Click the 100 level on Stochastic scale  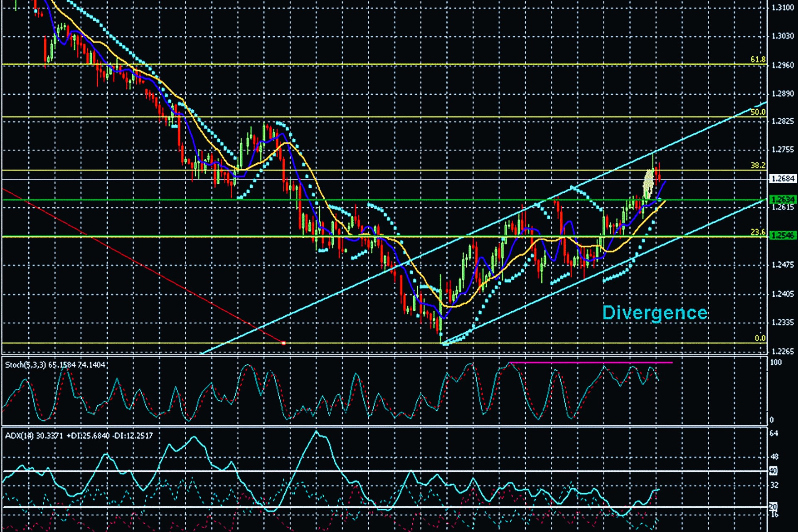(x=776, y=362)
